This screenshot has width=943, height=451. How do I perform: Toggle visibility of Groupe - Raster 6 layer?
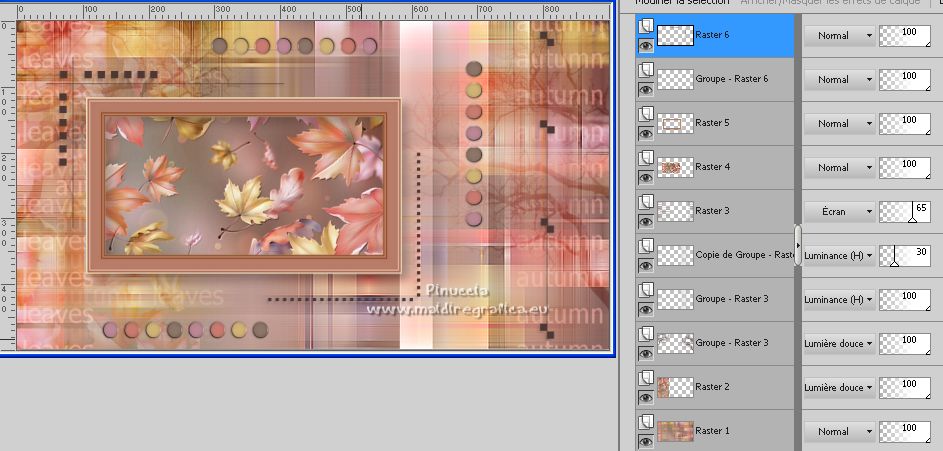pos(646,90)
